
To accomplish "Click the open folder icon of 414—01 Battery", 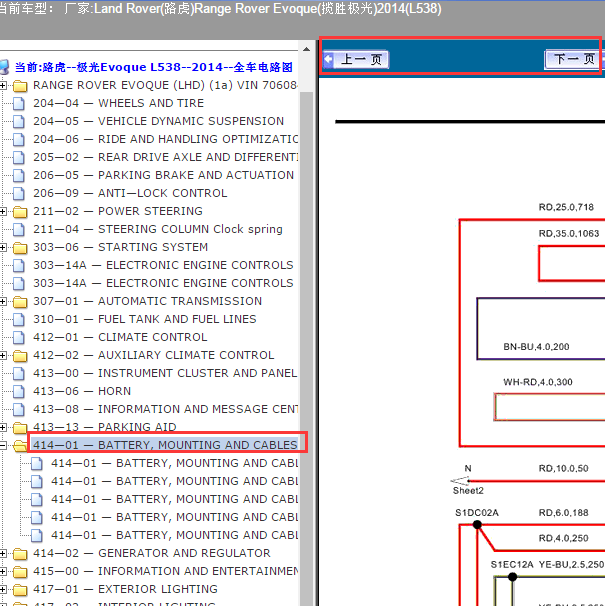I will click(x=20, y=446).
